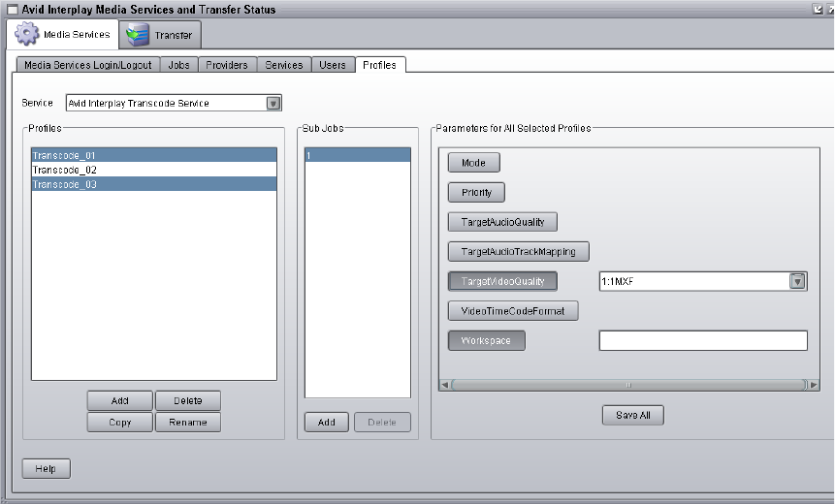The height and width of the screenshot is (504, 835).
Task: Open the TargetVideoQuality 1:1 MXF dropdown
Action: (x=797, y=281)
